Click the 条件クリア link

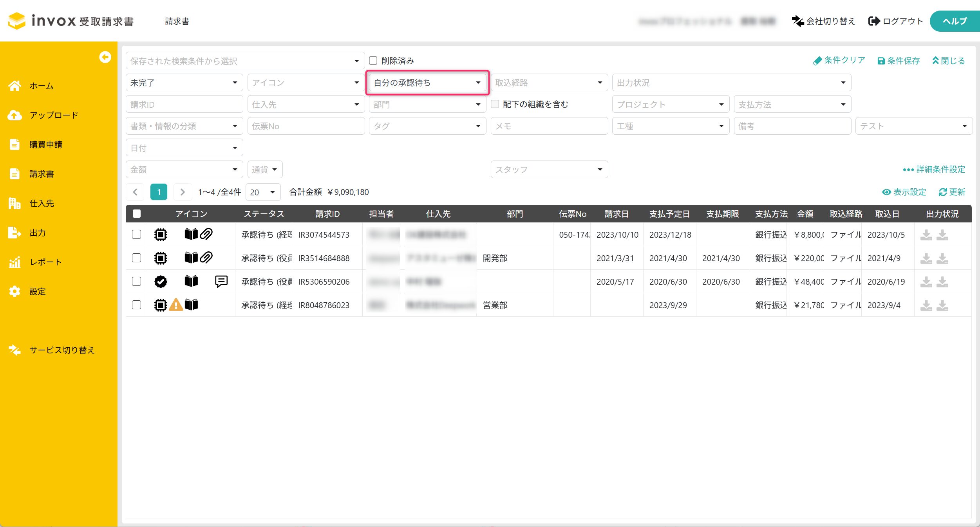(x=839, y=61)
